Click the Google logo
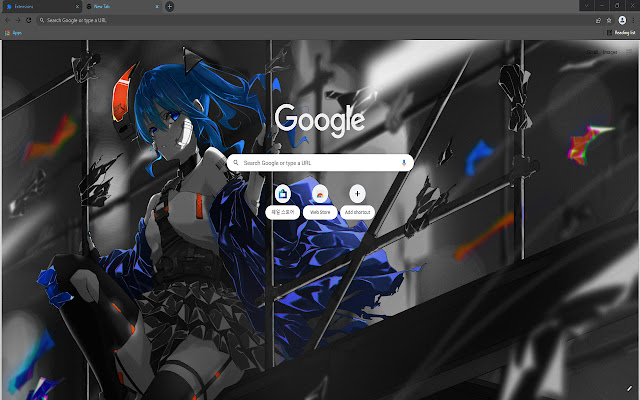 320,120
